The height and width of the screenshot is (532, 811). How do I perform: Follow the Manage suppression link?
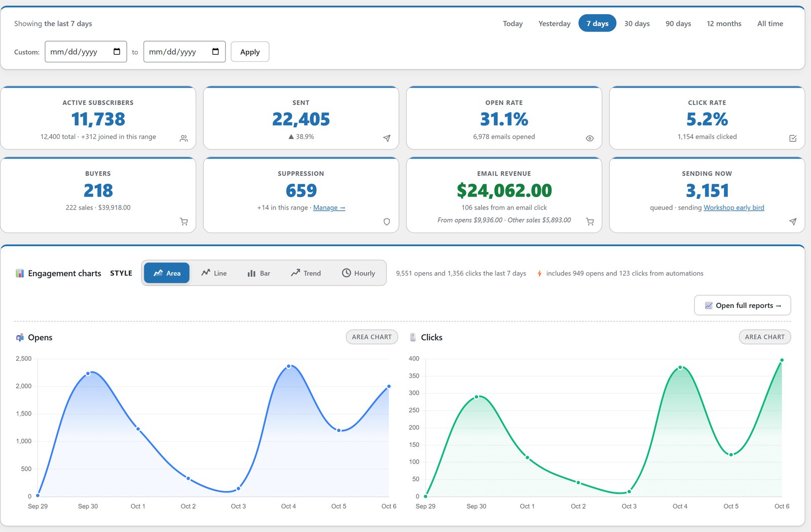(329, 208)
